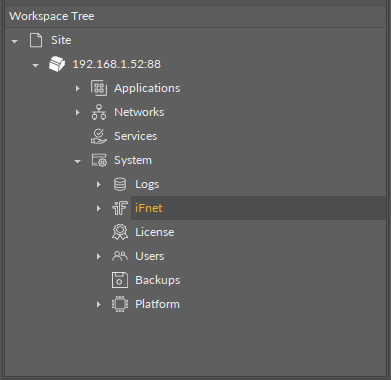Screen dimensions: 391x380
Task: Click the Services hand-checkmark icon
Action: click(x=99, y=136)
